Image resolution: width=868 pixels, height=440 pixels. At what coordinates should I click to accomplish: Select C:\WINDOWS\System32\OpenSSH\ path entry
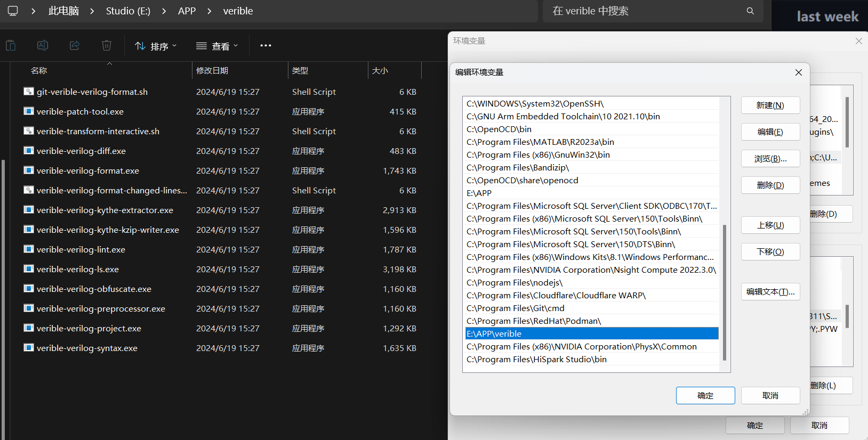pyautogui.click(x=592, y=104)
